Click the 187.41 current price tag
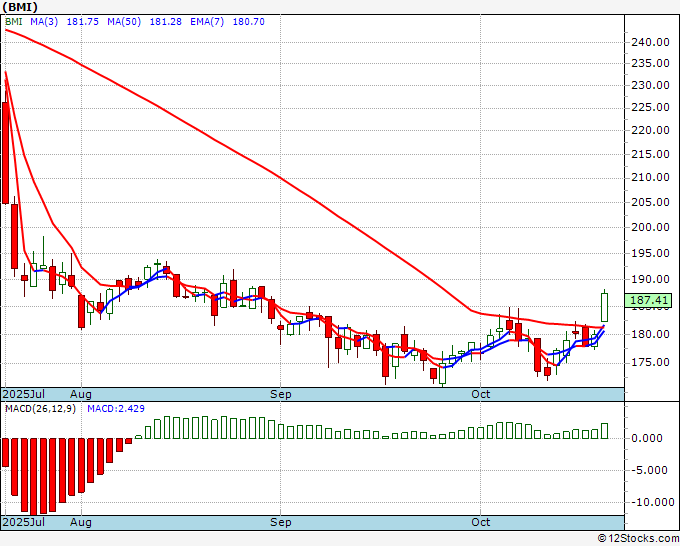 [x=648, y=300]
